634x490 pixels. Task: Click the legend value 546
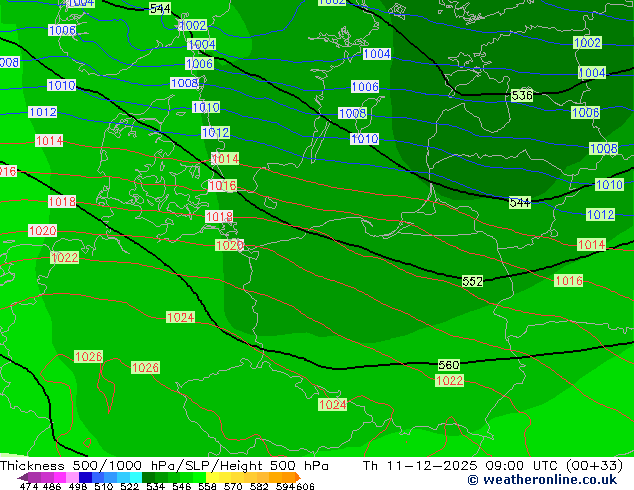coord(181,486)
